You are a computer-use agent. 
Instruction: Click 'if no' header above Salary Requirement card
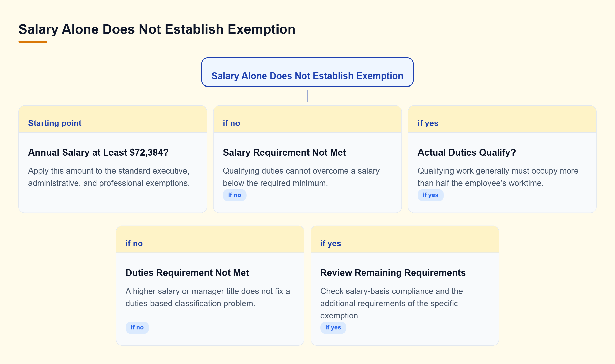[307, 119]
